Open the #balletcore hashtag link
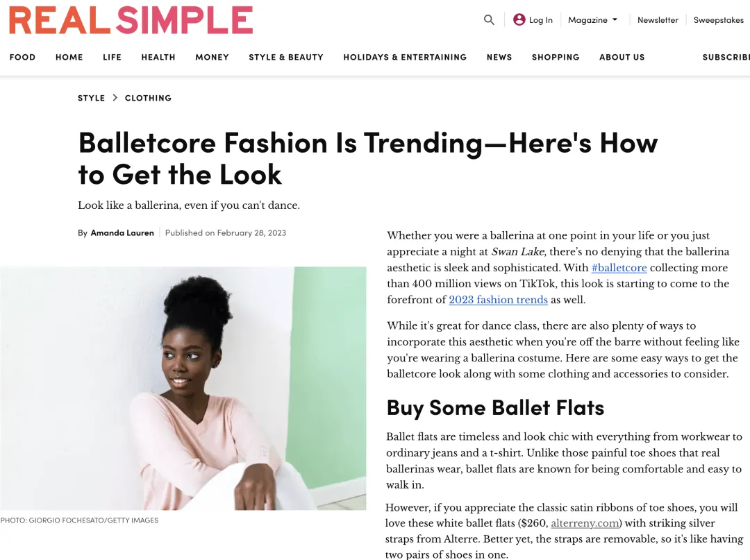 (619, 268)
